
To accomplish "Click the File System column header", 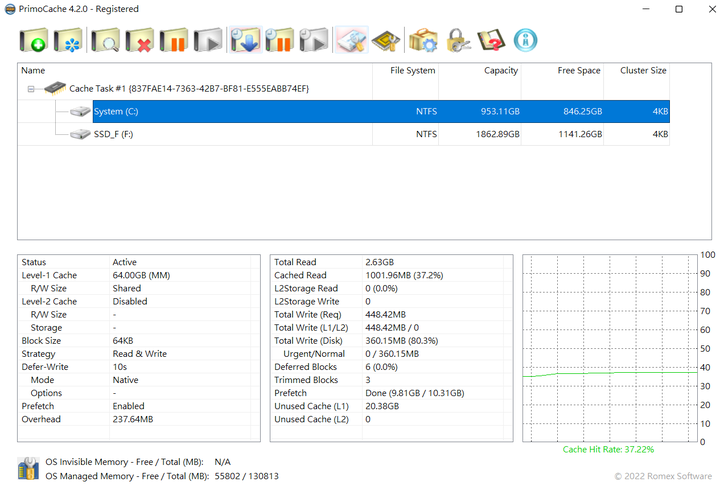I will [x=406, y=70].
